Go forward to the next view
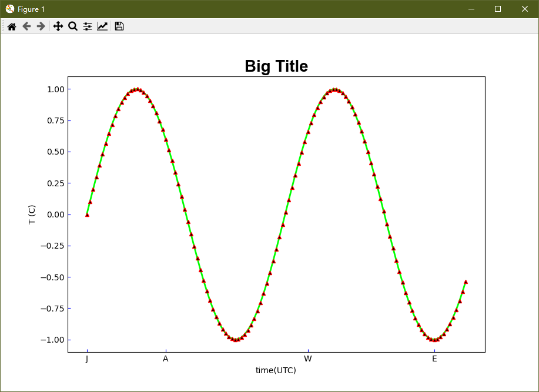This screenshot has width=539, height=392. tap(41, 26)
